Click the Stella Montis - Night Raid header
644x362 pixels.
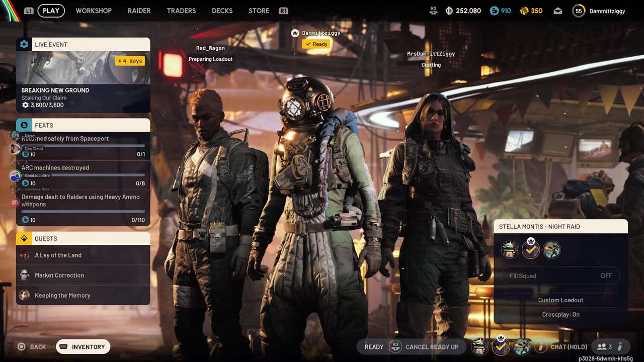coord(560,227)
